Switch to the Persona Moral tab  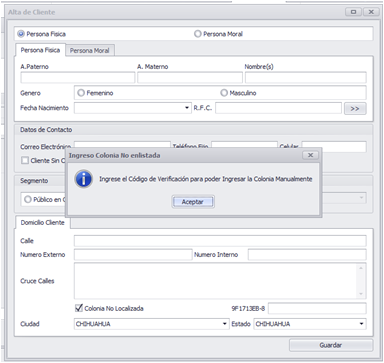coord(90,51)
